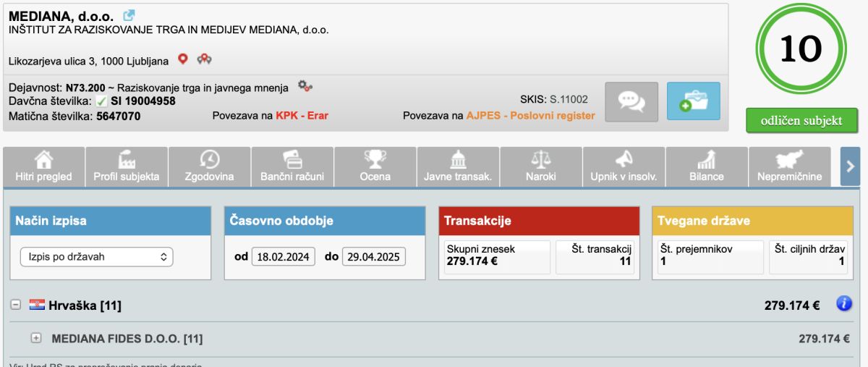
Task: Follow the KPK - Erar link
Action: click(x=302, y=116)
